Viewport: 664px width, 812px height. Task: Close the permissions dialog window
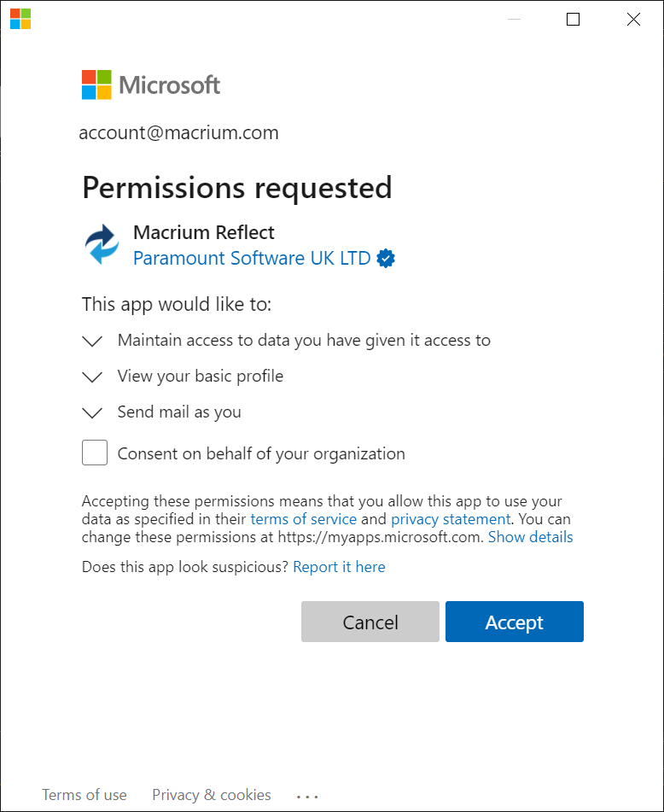(633, 20)
